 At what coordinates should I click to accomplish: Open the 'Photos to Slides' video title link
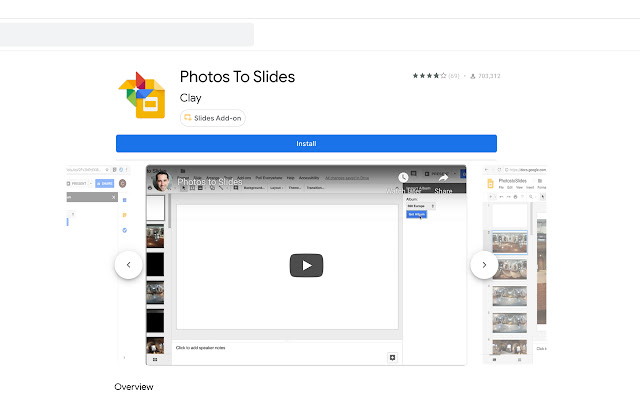(210, 182)
